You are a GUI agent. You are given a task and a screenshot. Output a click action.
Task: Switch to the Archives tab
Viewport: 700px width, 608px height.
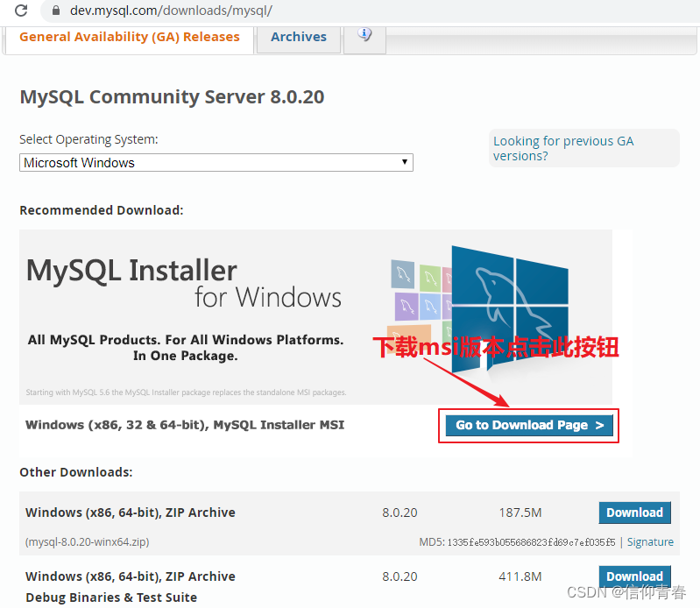[299, 37]
